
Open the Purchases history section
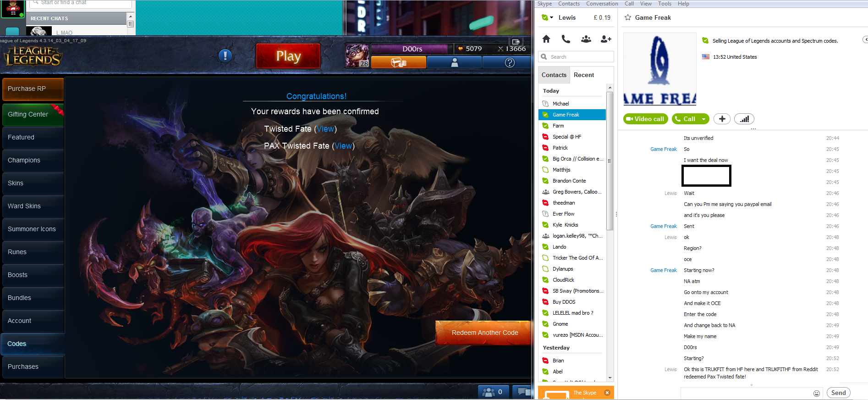coord(33,367)
